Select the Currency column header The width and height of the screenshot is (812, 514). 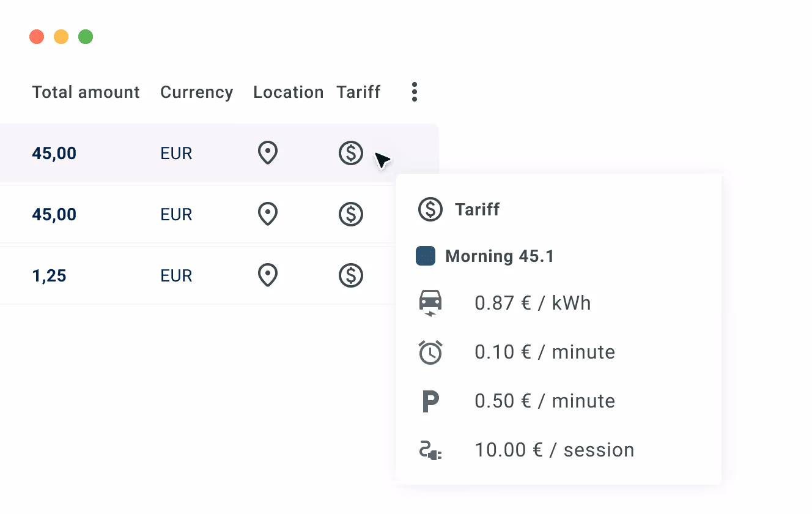point(196,92)
